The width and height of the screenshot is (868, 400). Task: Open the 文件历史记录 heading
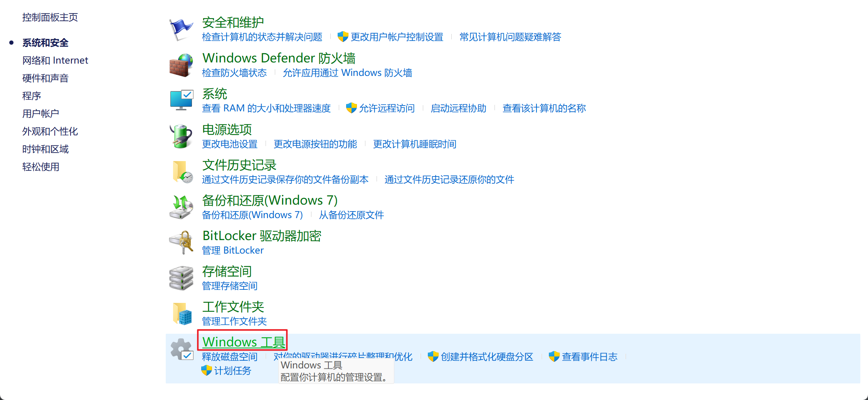coord(239,165)
